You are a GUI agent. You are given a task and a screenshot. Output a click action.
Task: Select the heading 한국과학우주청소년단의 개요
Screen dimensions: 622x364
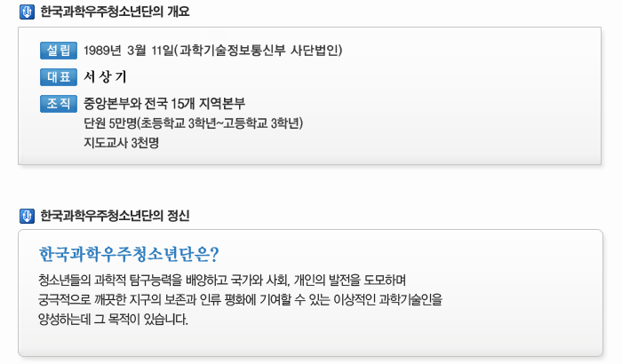point(115,12)
